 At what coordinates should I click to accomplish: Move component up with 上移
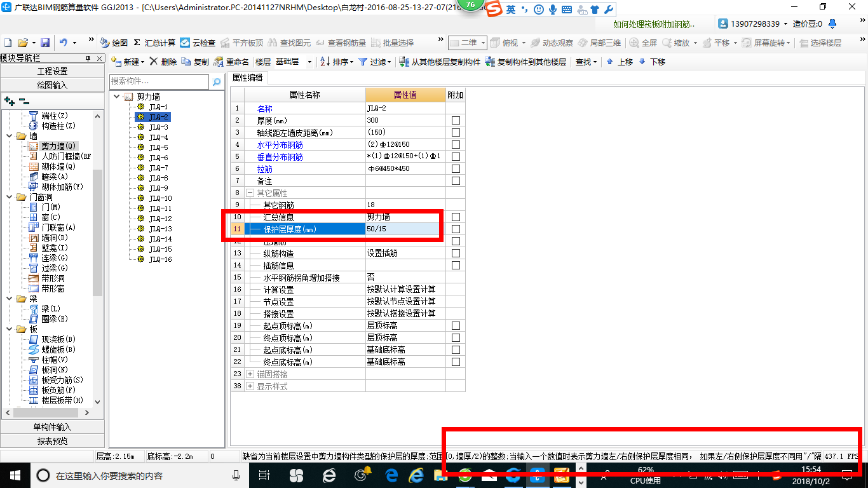620,62
